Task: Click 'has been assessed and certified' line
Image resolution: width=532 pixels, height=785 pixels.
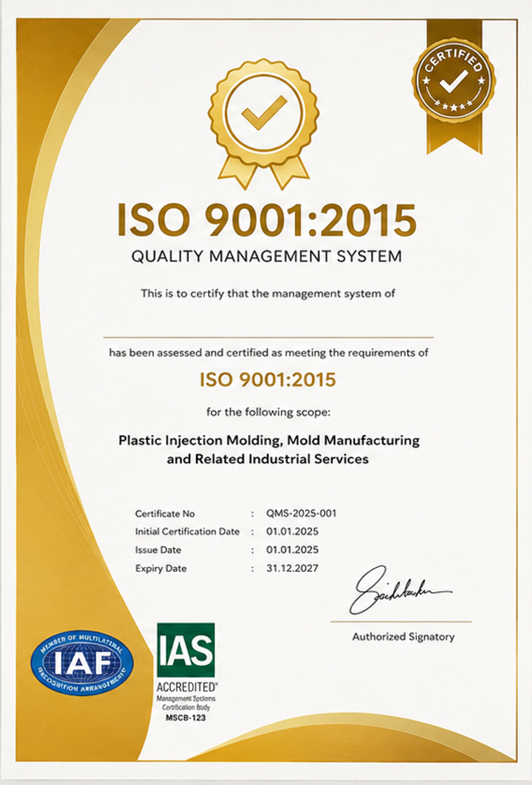Action: click(268, 353)
